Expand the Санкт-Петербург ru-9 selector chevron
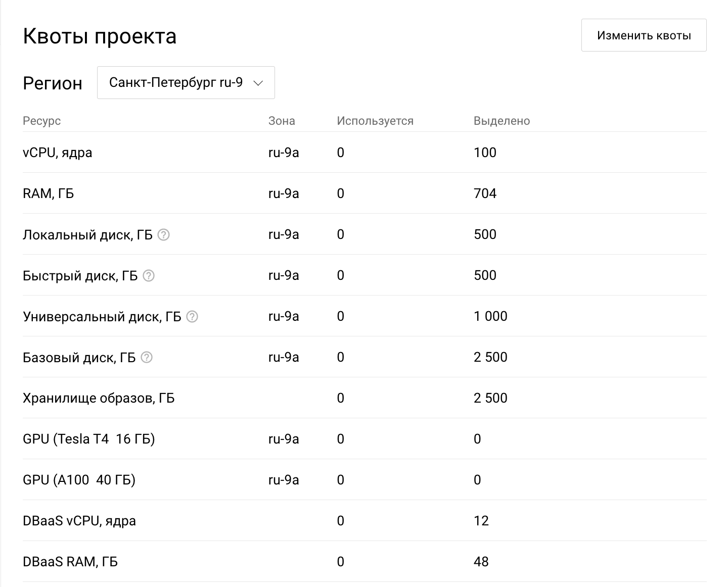 (x=258, y=83)
